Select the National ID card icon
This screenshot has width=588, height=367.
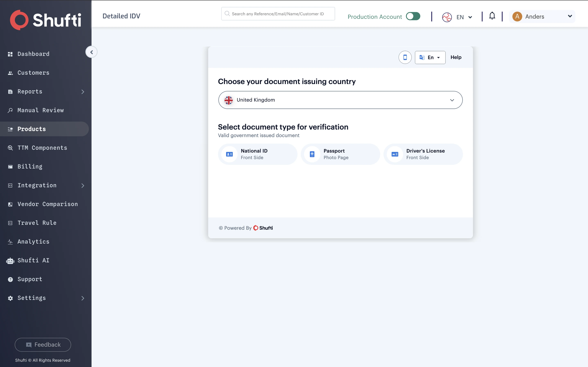(x=229, y=154)
